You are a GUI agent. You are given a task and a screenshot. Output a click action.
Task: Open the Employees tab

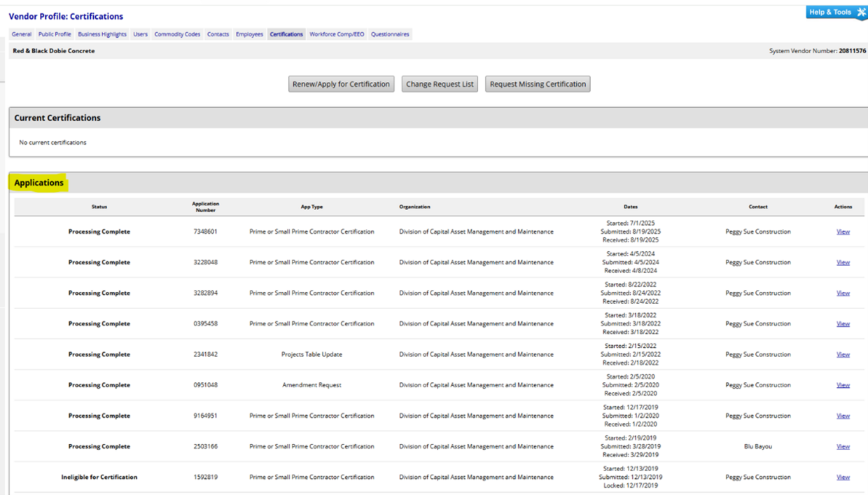[249, 34]
